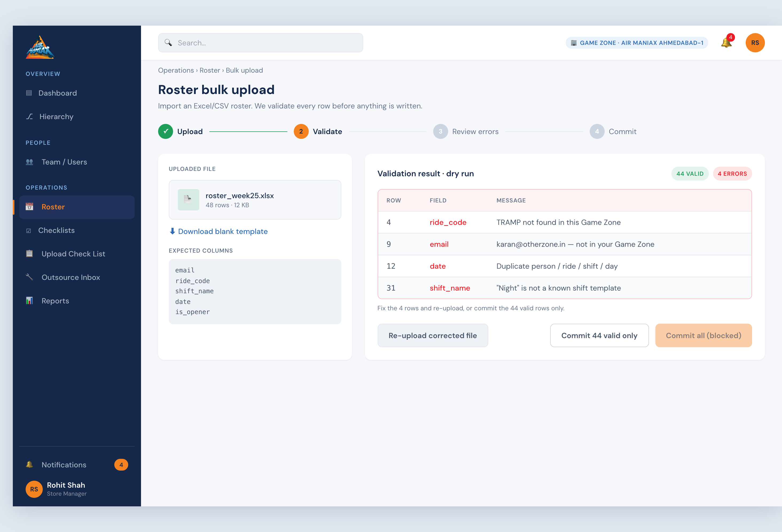Click the download arrow icon beside blank template
Viewport: 782px width, 532px height.
point(172,231)
